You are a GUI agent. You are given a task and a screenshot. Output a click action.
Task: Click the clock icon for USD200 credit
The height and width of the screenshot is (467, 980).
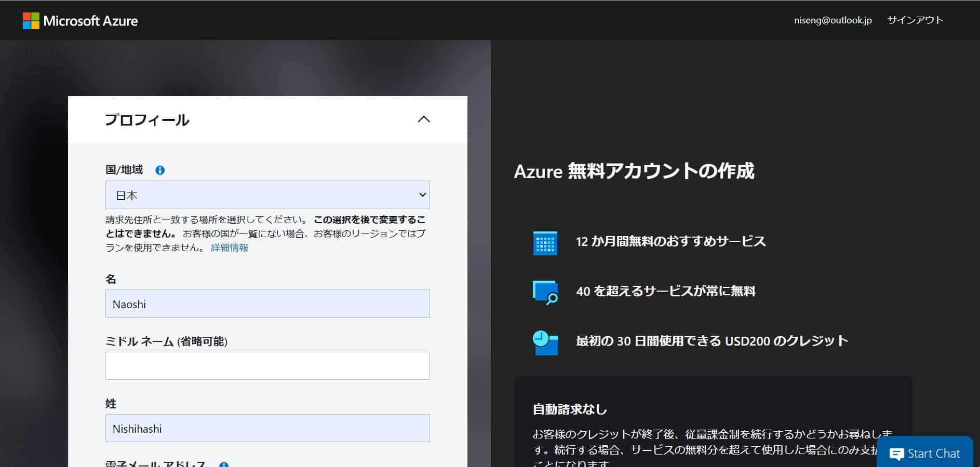[545, 342]
